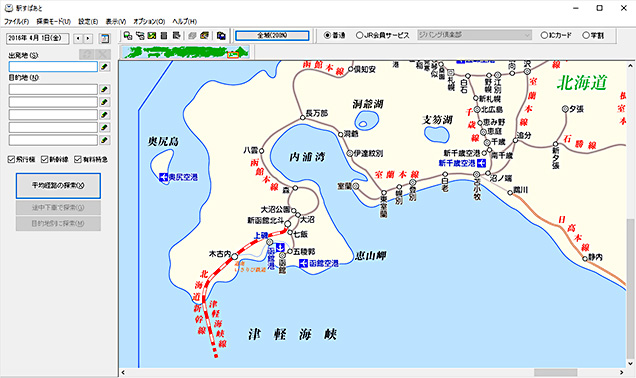Viewport: 636px width, 378px height.
Task: Open the calendar icon next to the date
Action: [x=105, y=39]
